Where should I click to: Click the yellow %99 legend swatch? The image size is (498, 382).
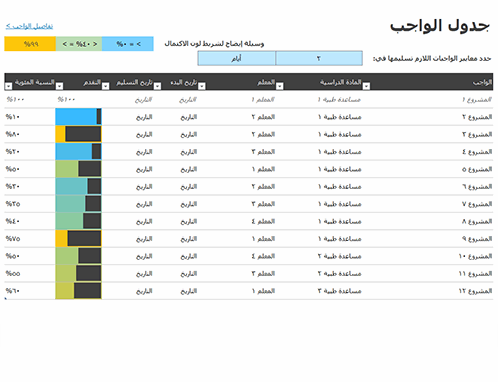30,44
